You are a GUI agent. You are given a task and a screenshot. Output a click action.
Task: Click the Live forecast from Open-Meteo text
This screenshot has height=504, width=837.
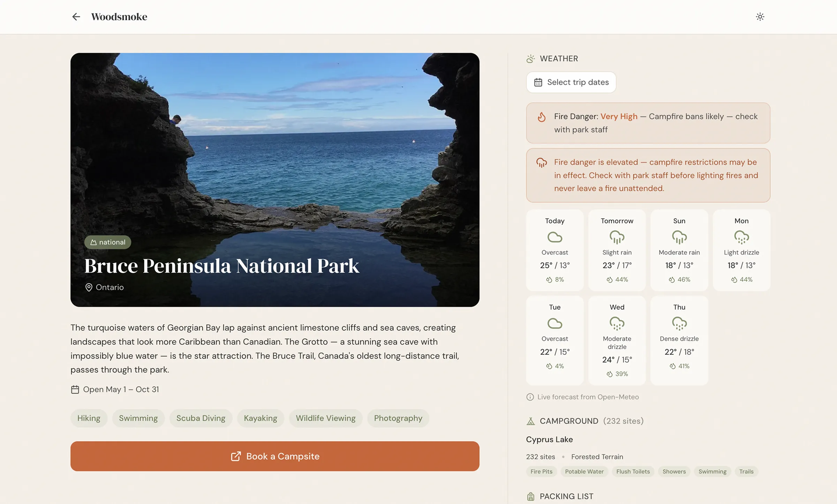coord(588,397)
